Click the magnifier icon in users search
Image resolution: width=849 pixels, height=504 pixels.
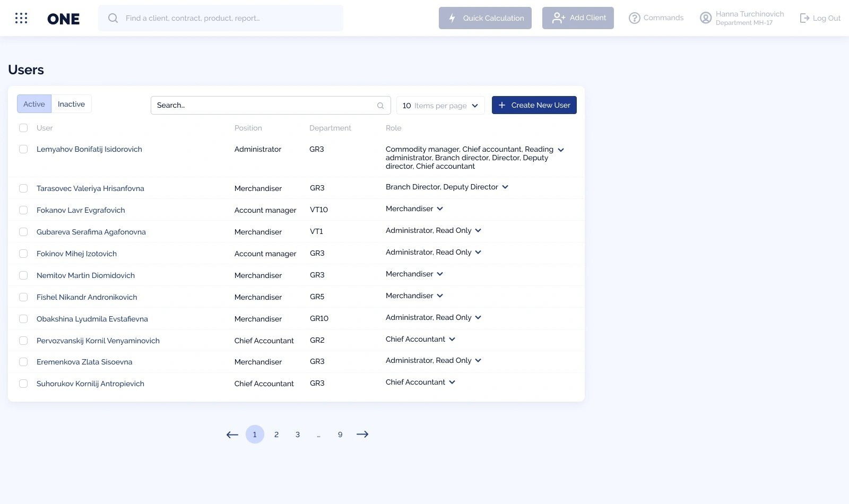point(380,106)
